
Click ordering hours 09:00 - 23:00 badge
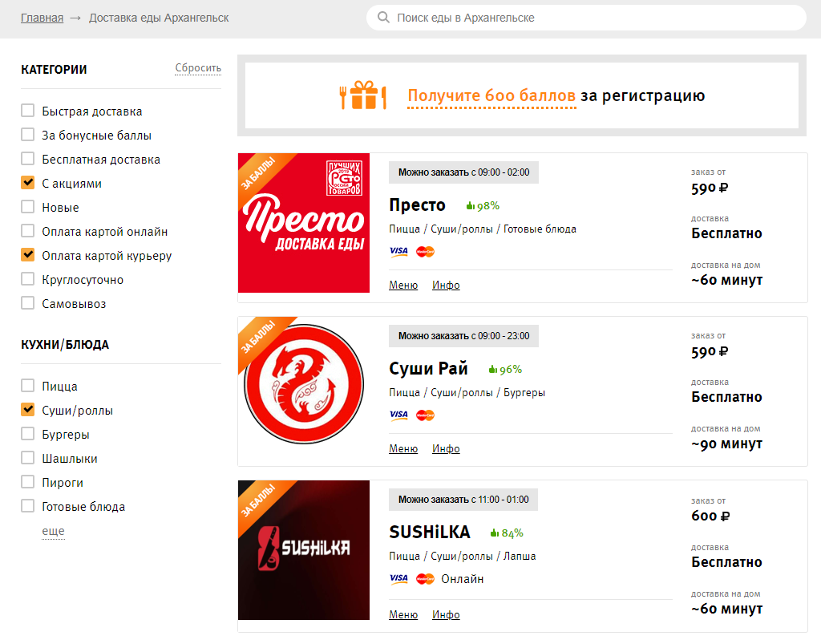coord(463,336)
